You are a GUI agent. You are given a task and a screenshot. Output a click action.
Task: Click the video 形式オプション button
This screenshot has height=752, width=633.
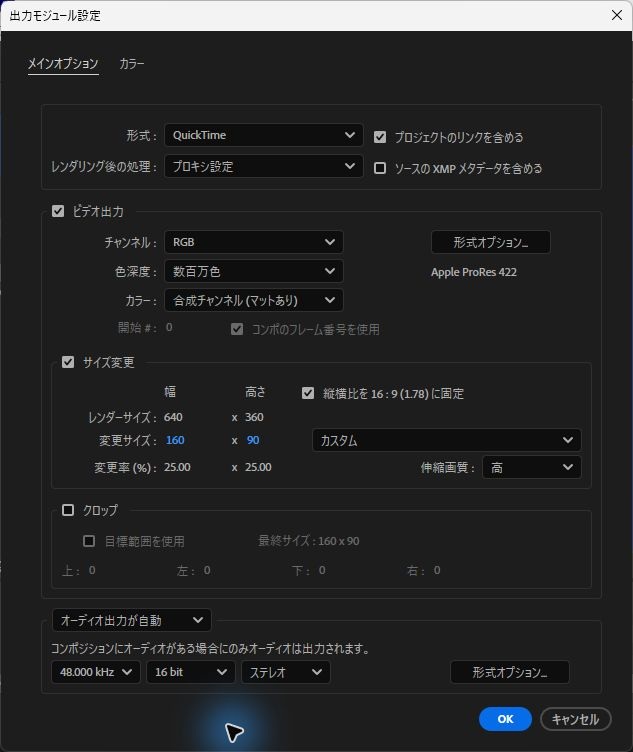[491, 242]
